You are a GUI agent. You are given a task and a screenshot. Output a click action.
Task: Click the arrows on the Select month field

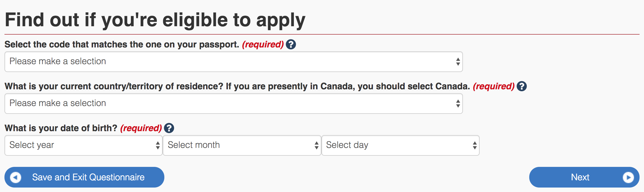[316, 145]
